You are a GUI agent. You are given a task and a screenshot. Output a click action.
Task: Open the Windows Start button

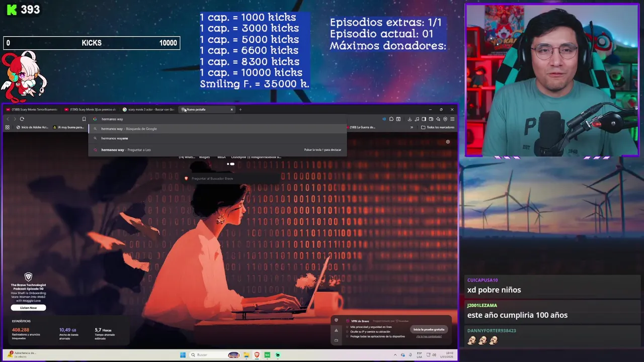(183, 355)
